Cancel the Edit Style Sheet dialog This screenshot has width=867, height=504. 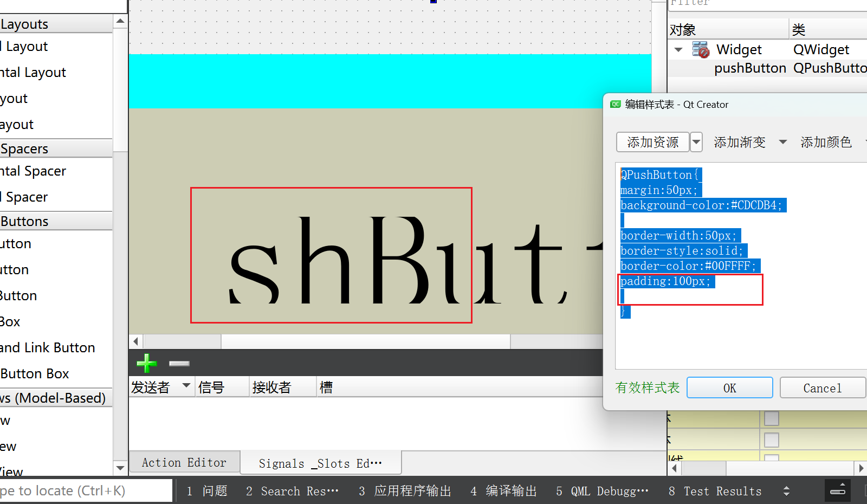pos(822,387)
